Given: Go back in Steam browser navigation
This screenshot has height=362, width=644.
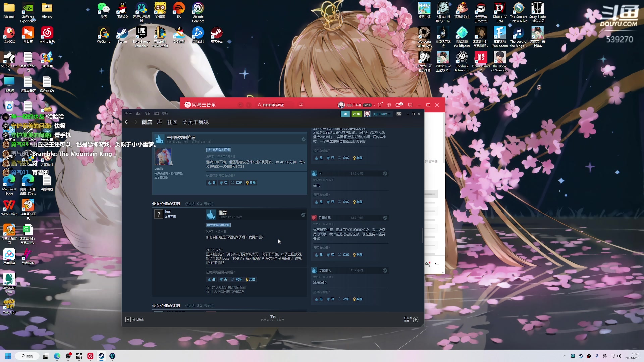Looking at the screenshot, I should tap(126, 122).
